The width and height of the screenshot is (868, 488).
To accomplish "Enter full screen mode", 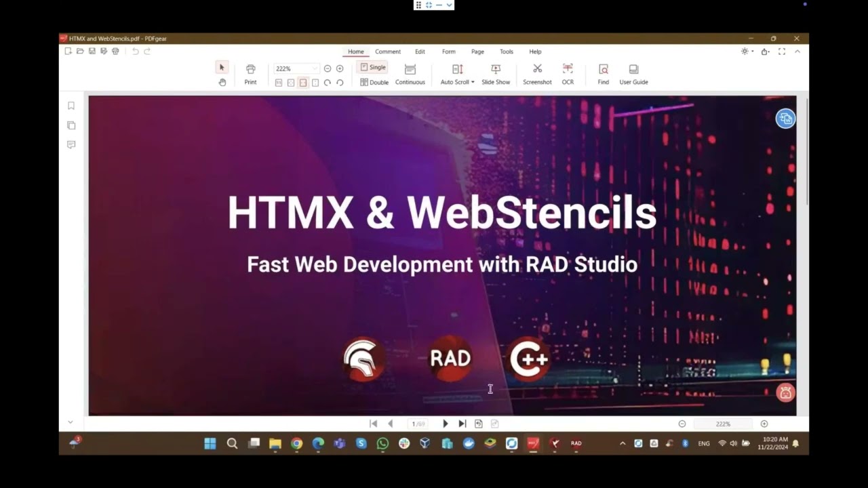I will 781,52.
